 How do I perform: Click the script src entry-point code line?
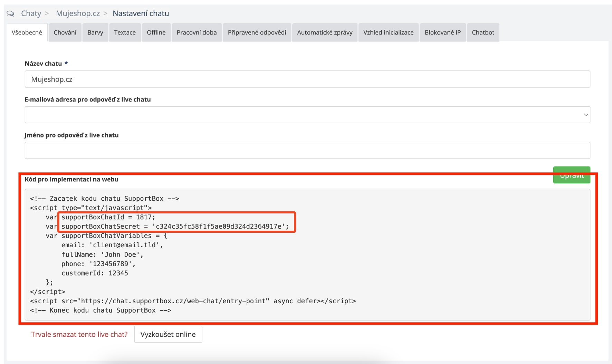(193, 301)
